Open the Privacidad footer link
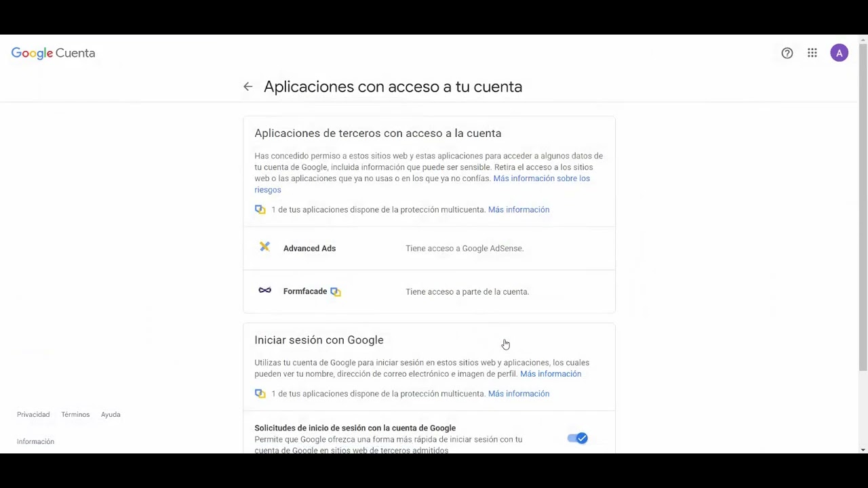The height and width of the screenshot is (488, 868). point(33,415)
